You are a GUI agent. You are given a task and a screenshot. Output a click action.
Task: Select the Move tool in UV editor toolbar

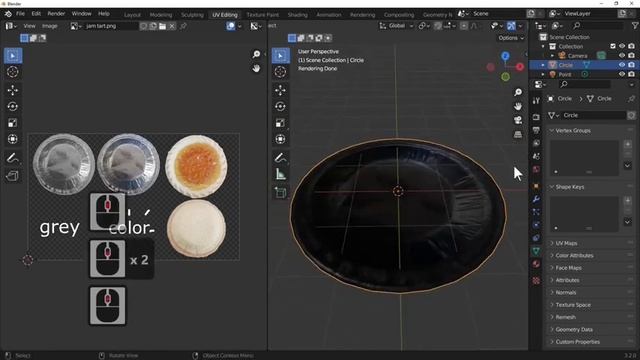click(x=13, y=90)
